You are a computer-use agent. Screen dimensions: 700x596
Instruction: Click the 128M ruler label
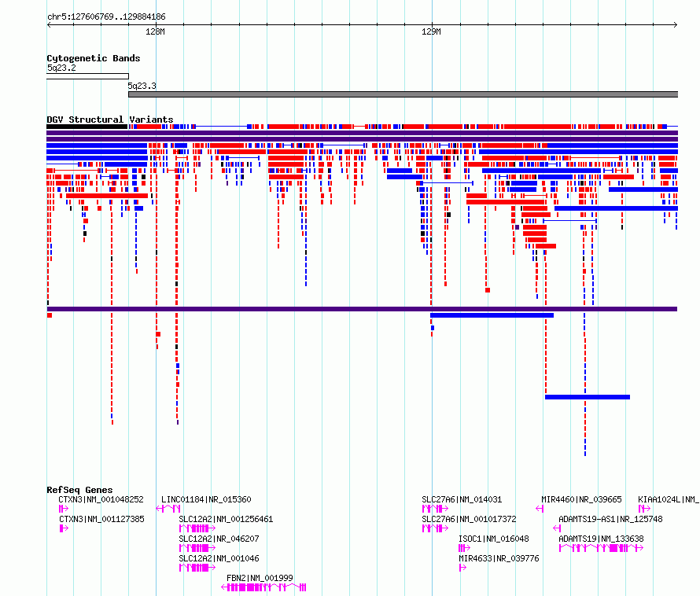155,31
